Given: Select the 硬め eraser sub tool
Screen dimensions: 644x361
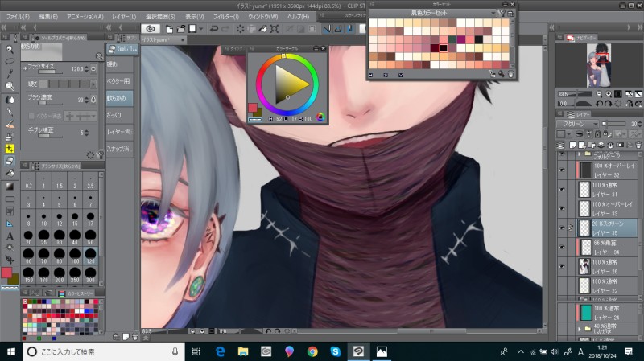Looking at the screenshot, I should click(x=120, y=64).
